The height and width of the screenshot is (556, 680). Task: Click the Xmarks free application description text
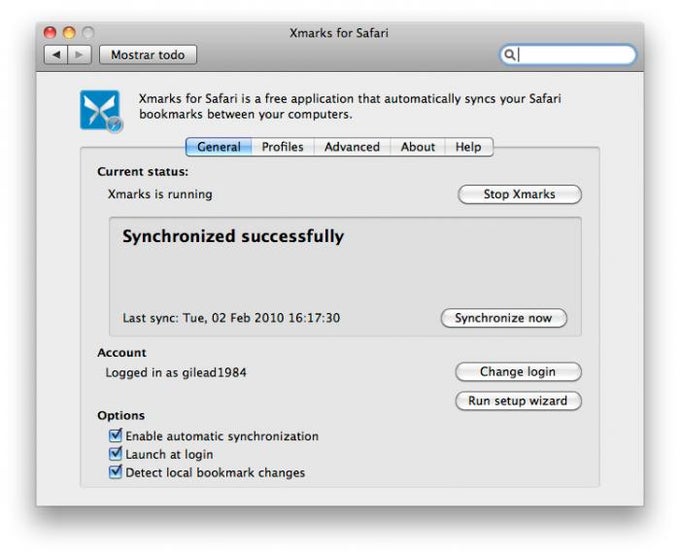pyautogui.click(x=350, y=106)
